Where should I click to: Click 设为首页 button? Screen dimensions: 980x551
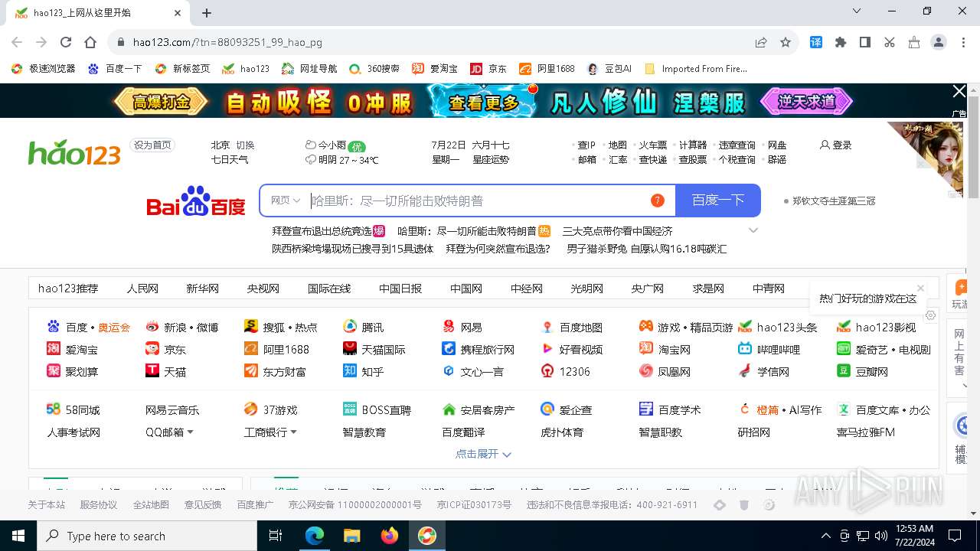pos(152,145)
